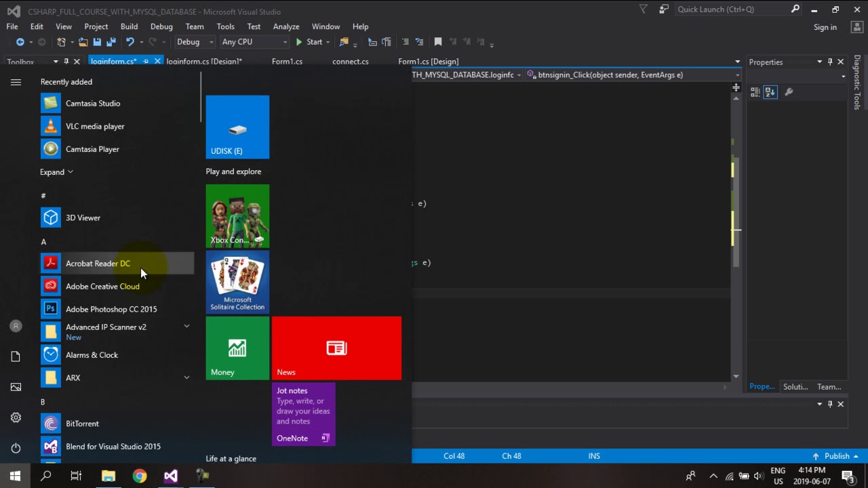The height and width of the screenshot is (488, 868).
Task: Open Documents from Start sidebar
Action: pos(16,357)
